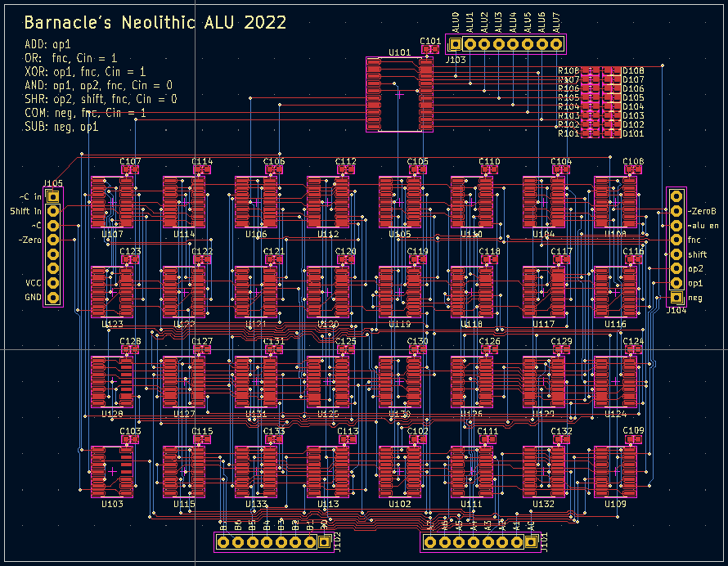The width and height of the screenshot is (728, 566).
Task: Click the U107 chip footprint
Action: pyautogui.click(x=112, y=202)
